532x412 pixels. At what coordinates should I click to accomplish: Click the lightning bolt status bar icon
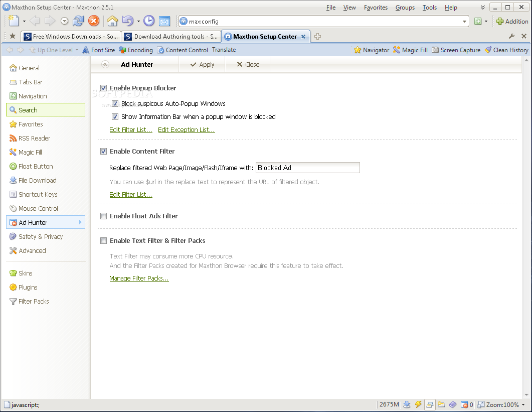pyautogui.click(x=418, y=404)
